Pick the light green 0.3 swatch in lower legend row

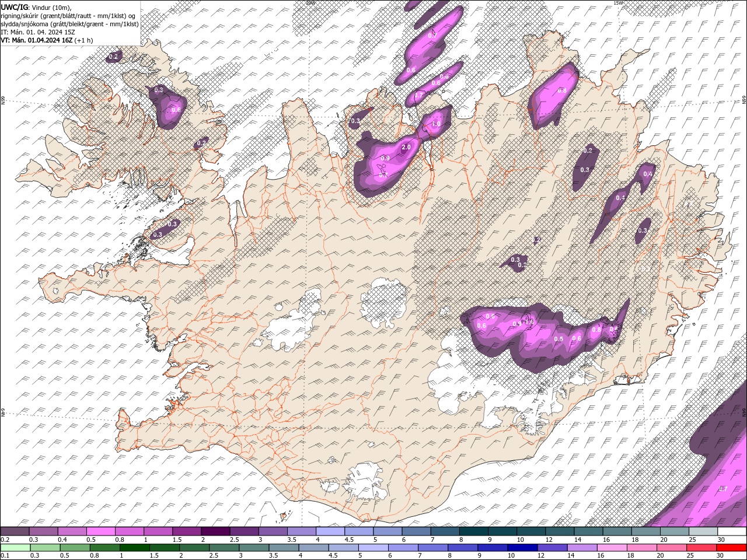click(45, 548)
